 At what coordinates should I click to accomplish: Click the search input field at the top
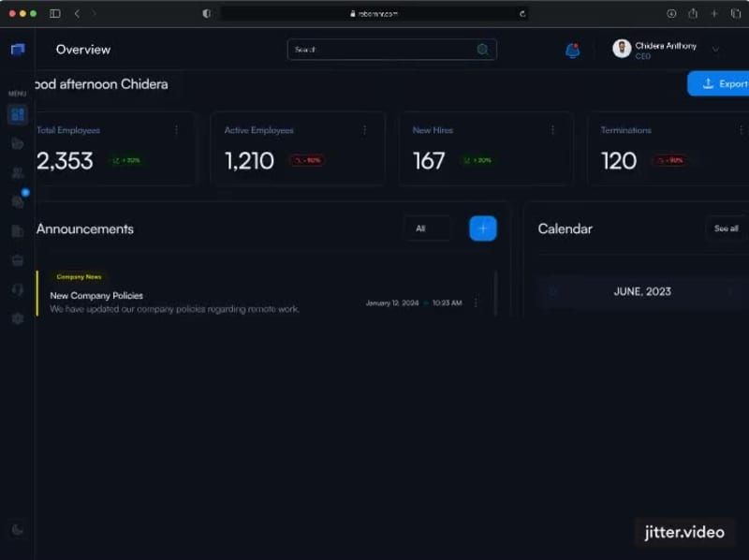pyautogui.click(x=391, y=49)
